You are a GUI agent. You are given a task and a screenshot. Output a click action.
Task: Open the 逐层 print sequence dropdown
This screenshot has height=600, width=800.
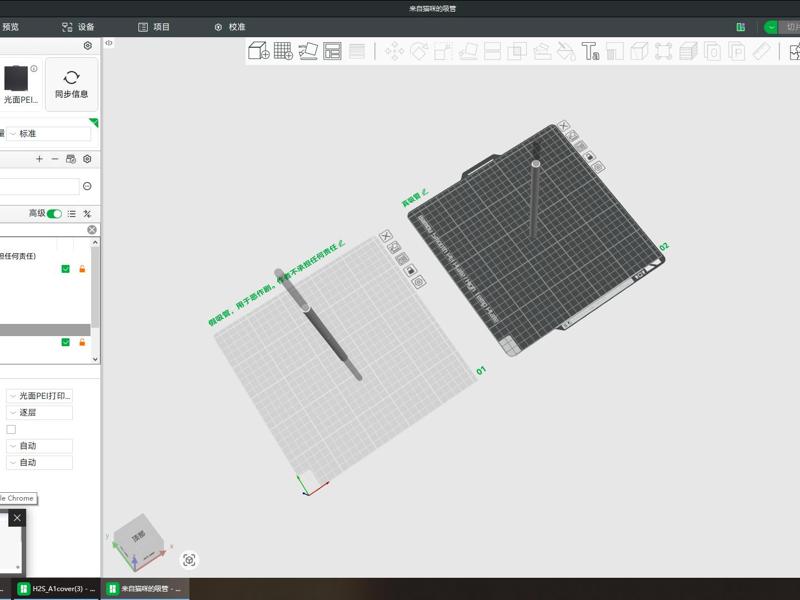click(39, 412)
